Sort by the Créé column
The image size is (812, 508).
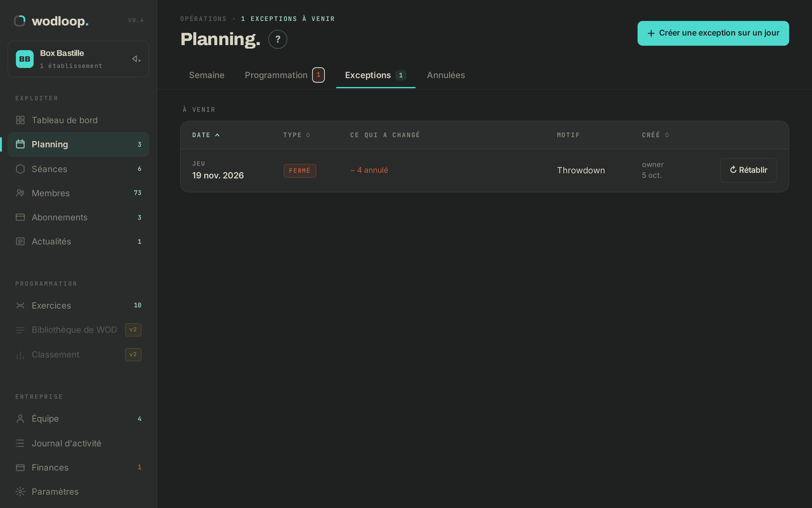point(655,135)
